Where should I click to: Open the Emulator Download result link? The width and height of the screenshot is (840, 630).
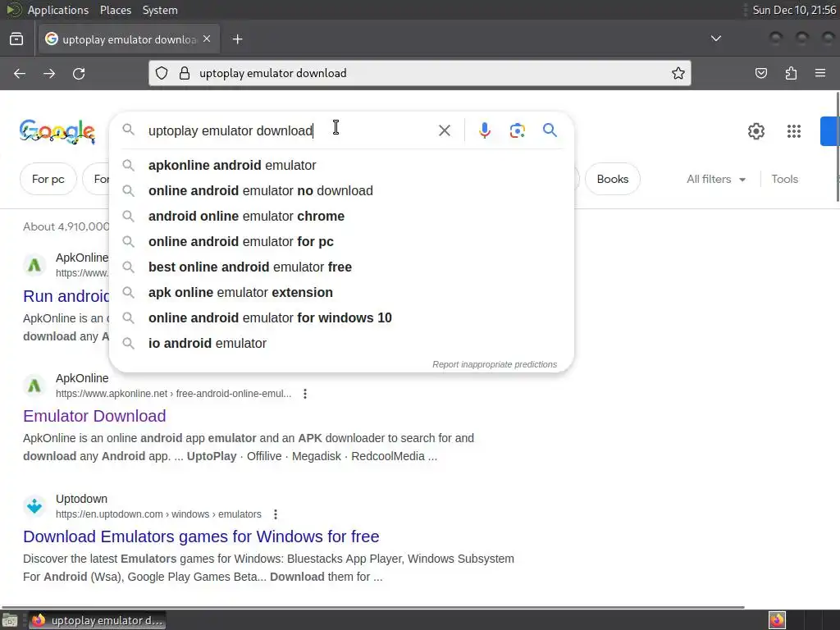click(94, 416)
